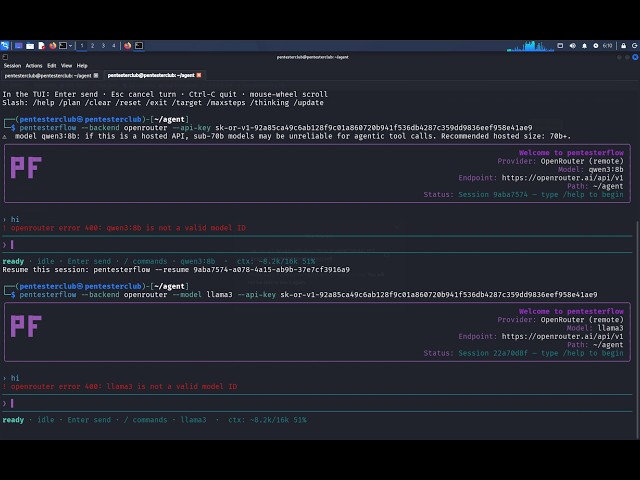Switch to workspace 3
The width and height of the screenshot is (640, 480).
coord(103,46)
